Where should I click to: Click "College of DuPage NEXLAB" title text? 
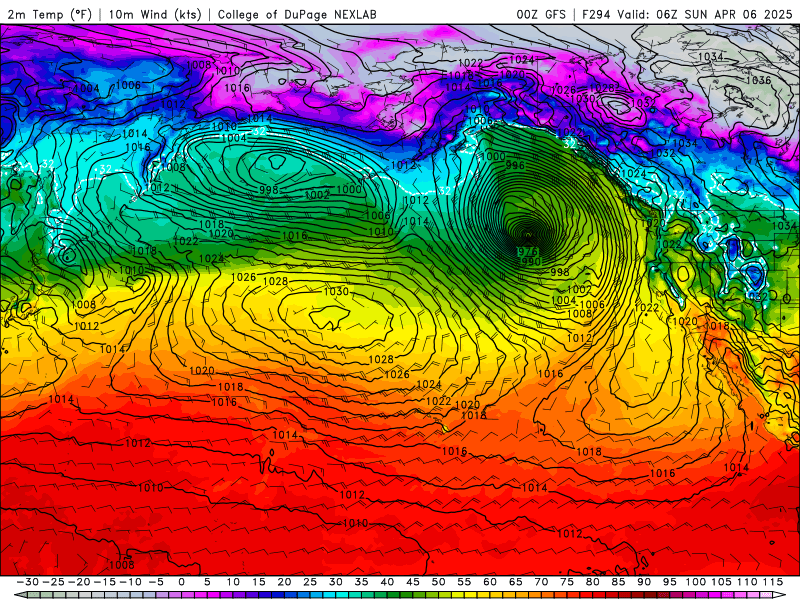tap(297, 14)
